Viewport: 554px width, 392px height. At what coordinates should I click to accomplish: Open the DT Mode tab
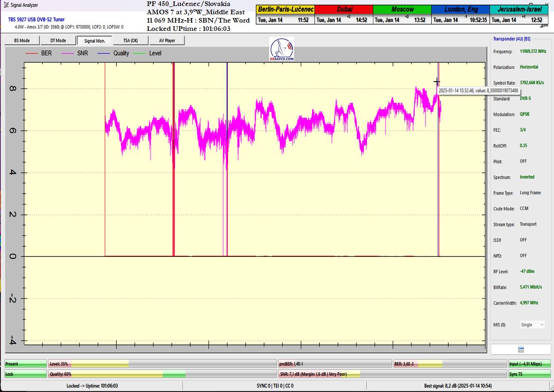click(58, 41)
